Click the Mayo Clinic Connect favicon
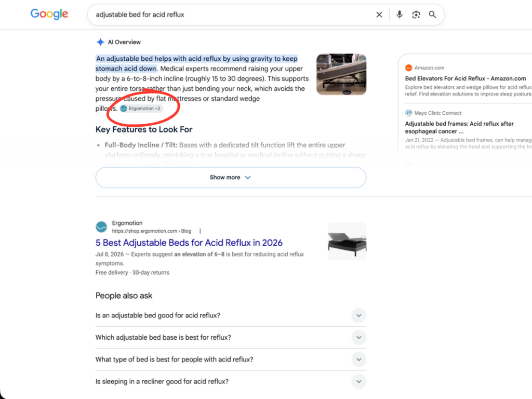The width and height of the screenshot is (532, 399). 408,113
